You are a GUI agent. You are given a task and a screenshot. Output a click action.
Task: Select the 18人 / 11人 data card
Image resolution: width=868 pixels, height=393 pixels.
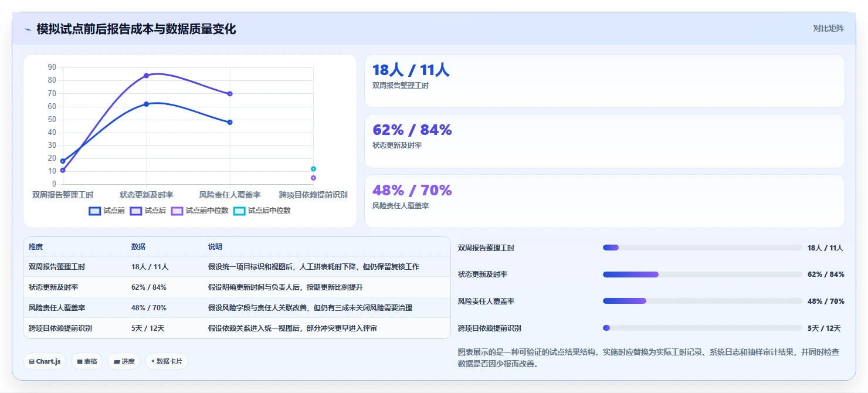(605, 81)
